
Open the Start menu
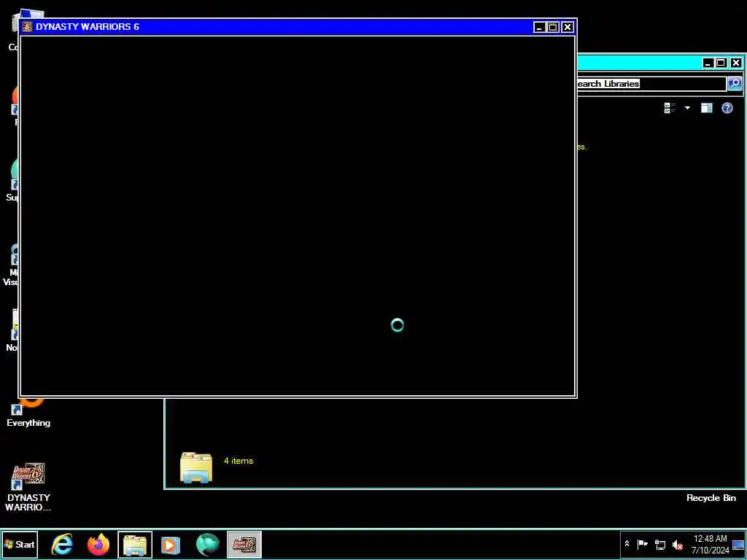pos(20,544)
